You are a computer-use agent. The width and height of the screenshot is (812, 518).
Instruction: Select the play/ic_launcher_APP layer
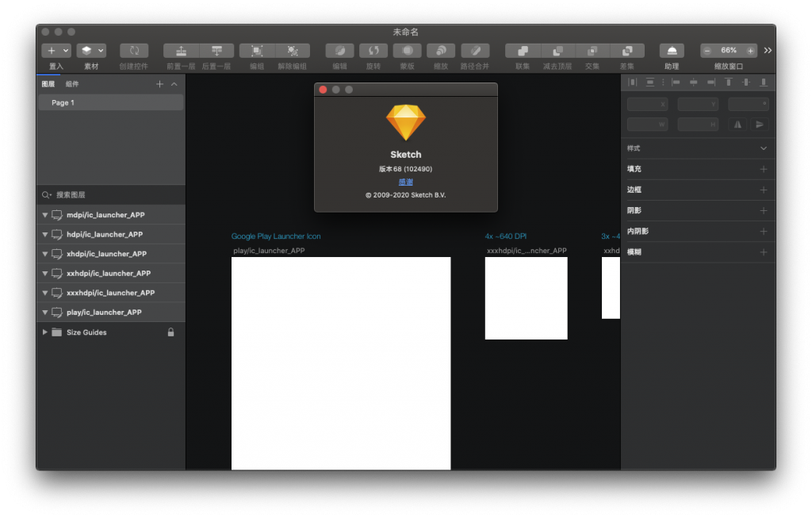click(111, 313)
